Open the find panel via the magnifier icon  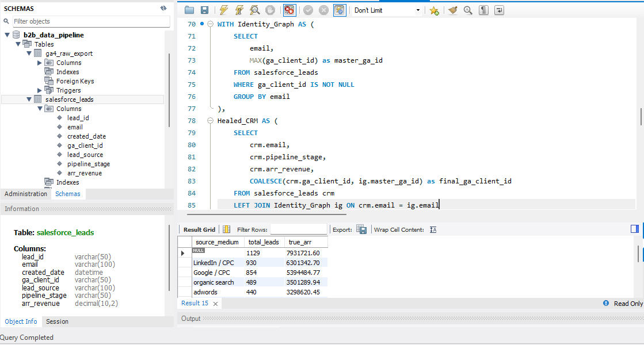[x=468, y=10]
